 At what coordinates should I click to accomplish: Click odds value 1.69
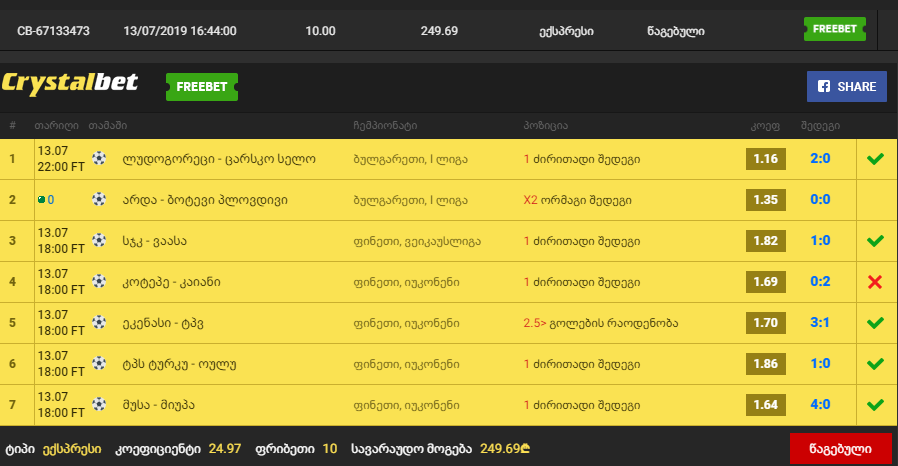(766, 282)
